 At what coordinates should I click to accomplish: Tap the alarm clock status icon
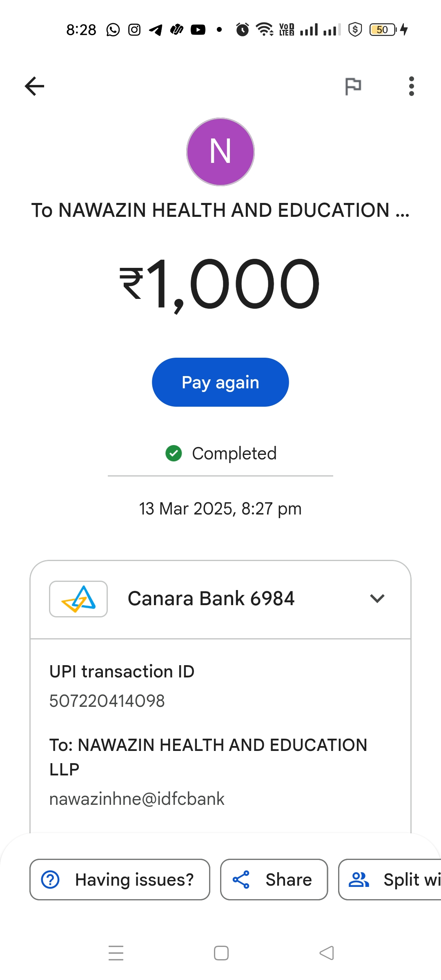pyautogui.click(x=243, y=30)
